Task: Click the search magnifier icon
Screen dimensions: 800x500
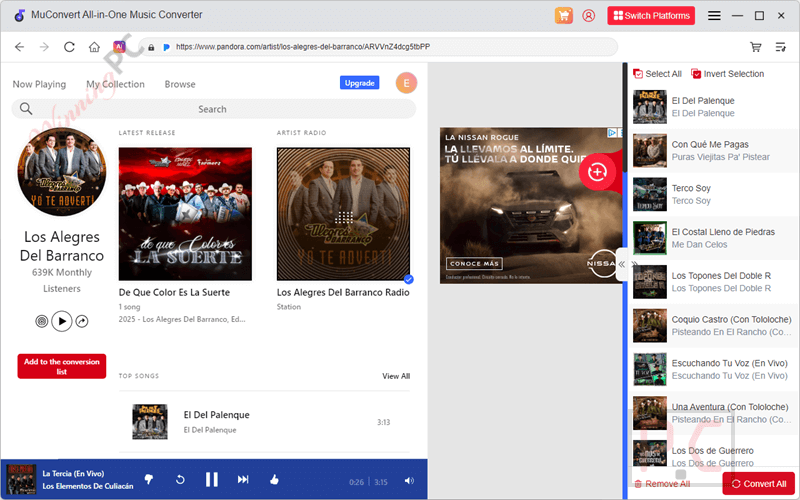Action: point(26,109)
